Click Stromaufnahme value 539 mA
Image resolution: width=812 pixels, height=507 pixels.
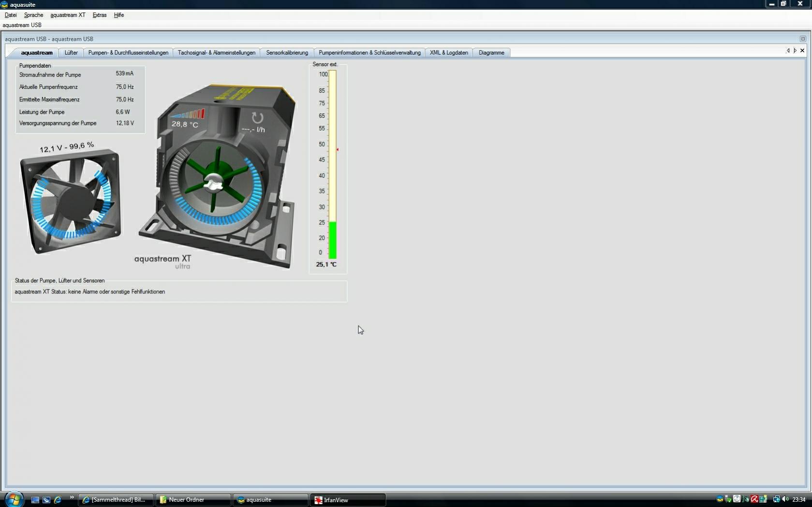(x=124, y=73)
